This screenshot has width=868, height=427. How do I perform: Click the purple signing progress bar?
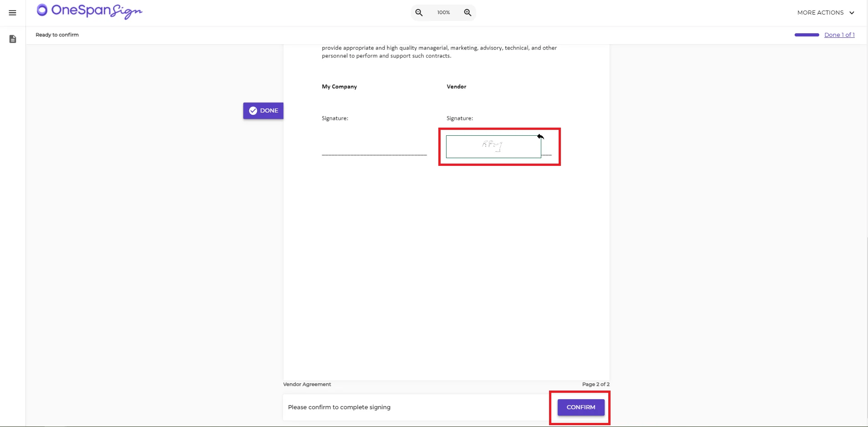[x=807, y=35]
